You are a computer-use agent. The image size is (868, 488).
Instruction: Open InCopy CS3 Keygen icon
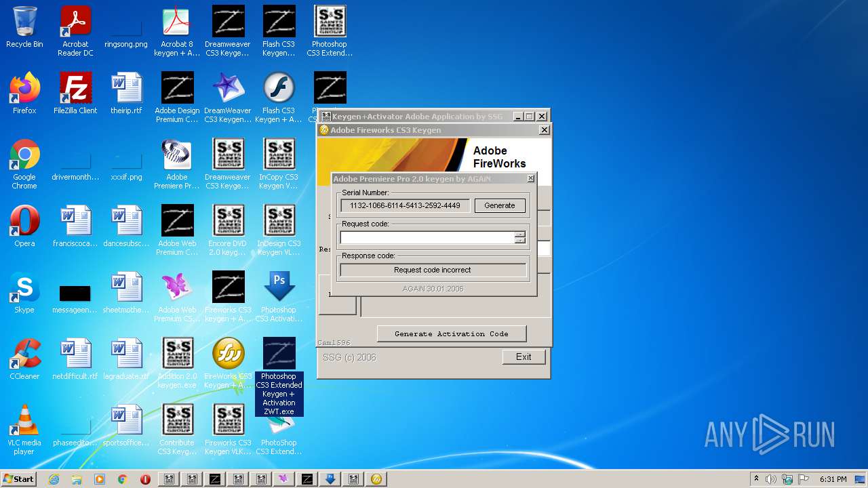(x=279, y=163)
